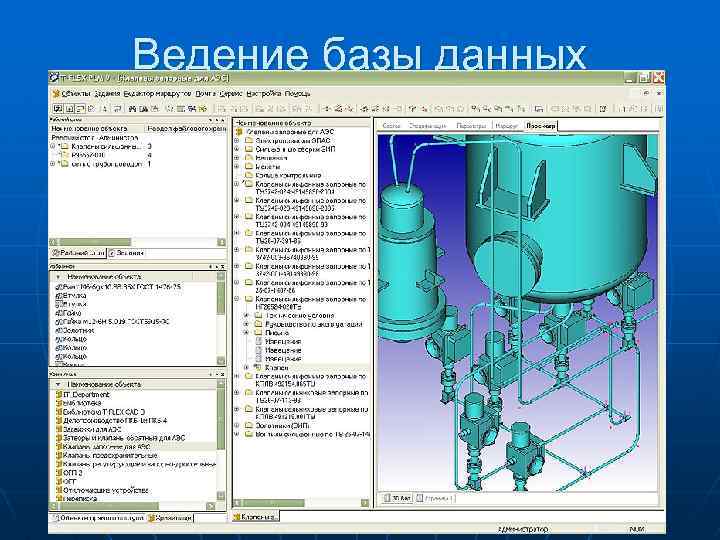Viewport: 720px width, 540px height.
Task: Click the workspace panel horizontal scrollbar
Action: coord(137,242)
